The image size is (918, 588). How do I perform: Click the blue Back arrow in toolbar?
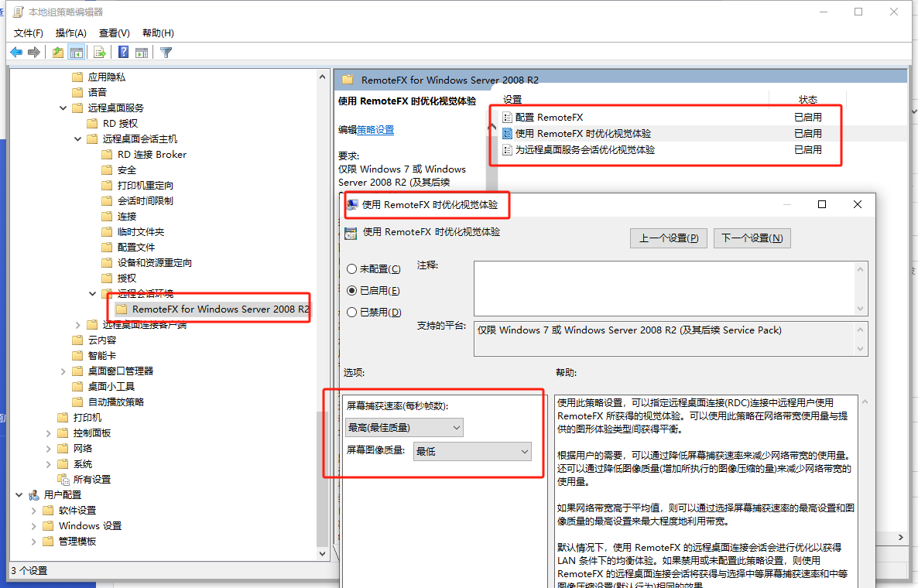[16, 53]
